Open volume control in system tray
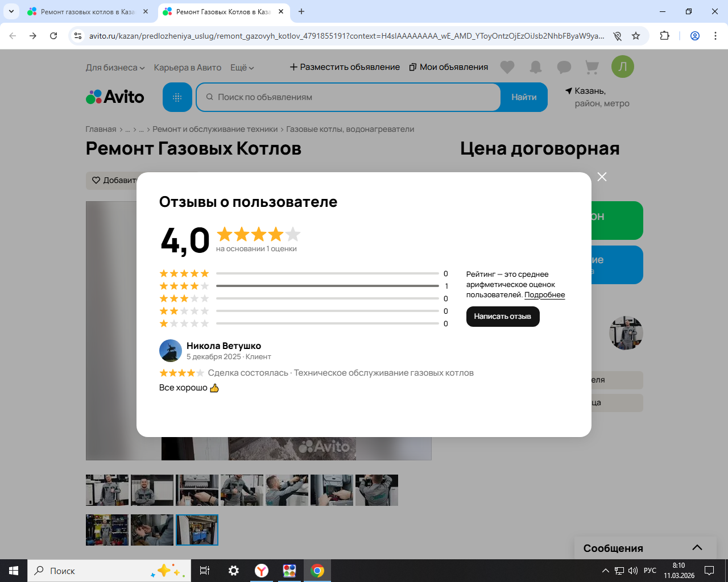This screenshot has width=728, height=582. (x=633, y=571)
